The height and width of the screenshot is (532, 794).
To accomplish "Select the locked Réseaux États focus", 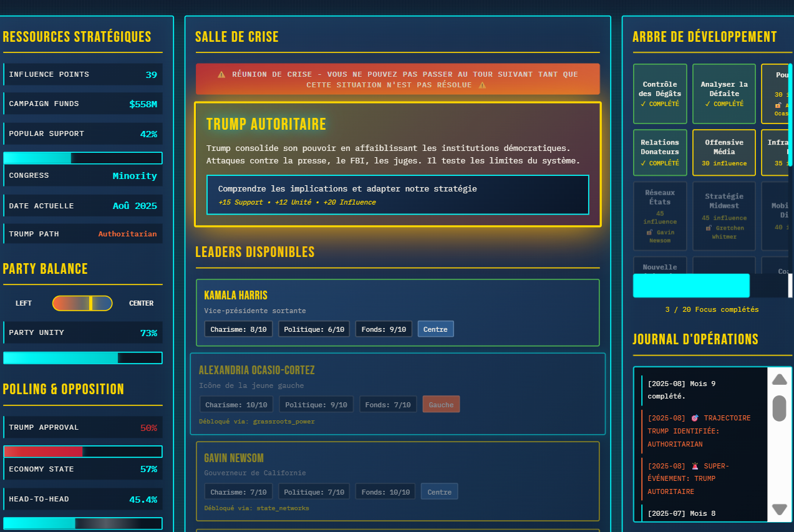I will click(660, 216).
